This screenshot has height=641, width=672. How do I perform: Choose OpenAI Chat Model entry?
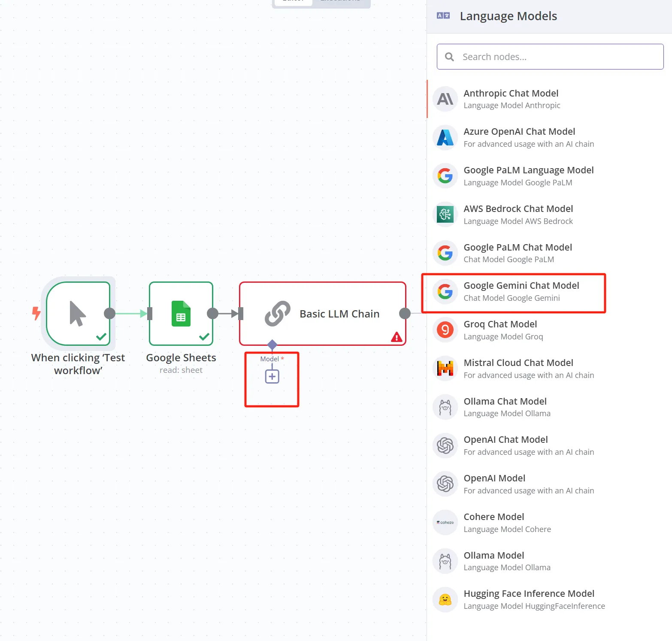(x=549, y=445)
